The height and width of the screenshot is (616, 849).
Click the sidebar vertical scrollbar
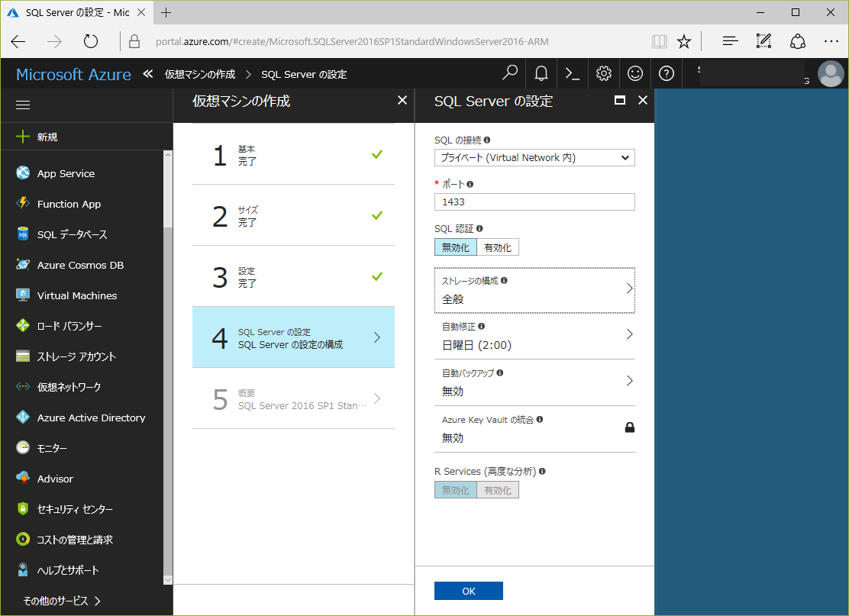click(x=168, y=368)
